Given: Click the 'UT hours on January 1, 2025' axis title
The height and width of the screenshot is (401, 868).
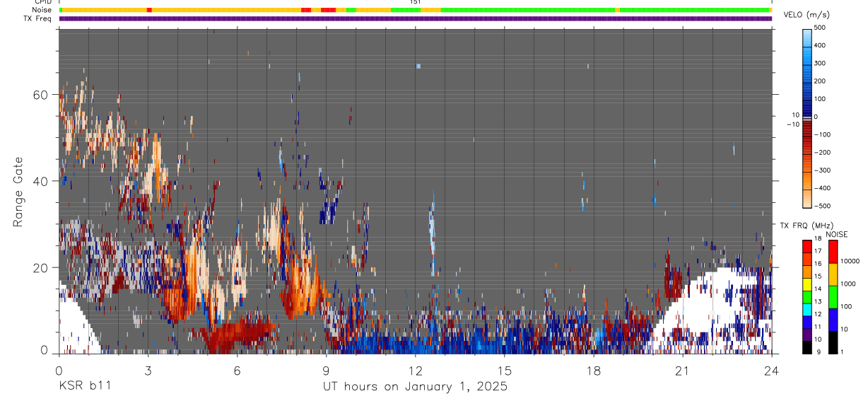Looking at the screenshot, I should [x=415, y=386].
